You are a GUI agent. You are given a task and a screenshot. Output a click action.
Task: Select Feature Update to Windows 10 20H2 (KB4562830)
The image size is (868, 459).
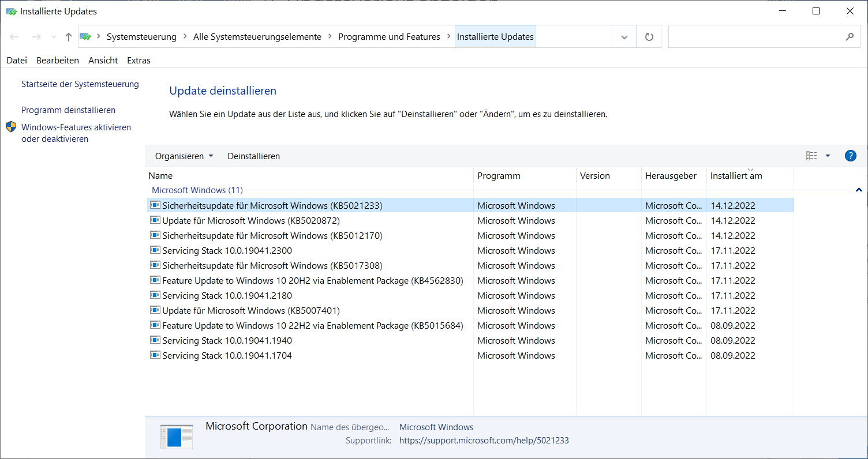[313, 280]
